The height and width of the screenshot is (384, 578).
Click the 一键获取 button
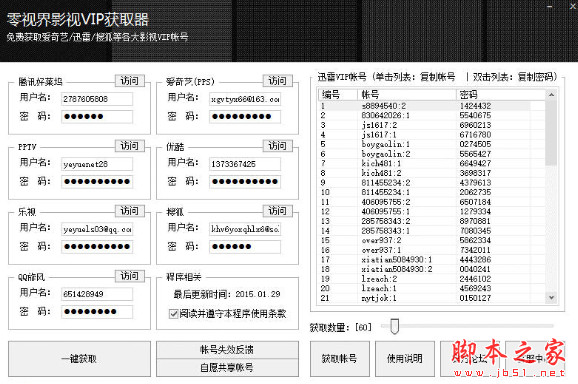79,359
